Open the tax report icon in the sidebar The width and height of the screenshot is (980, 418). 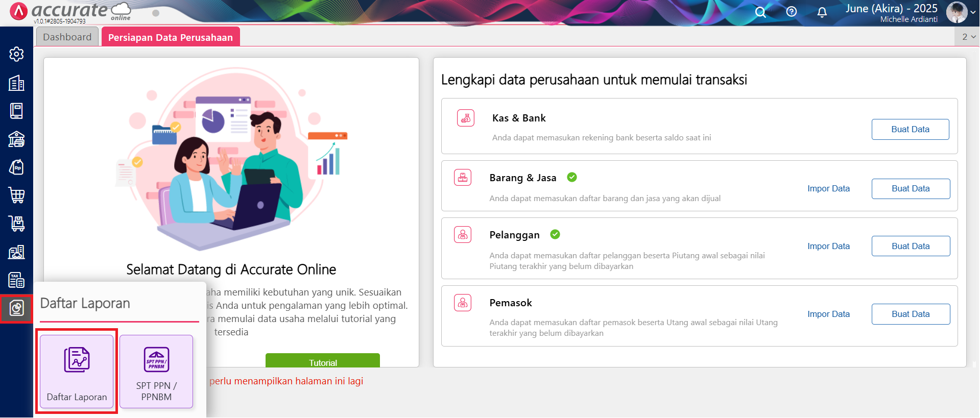[16, 280]
